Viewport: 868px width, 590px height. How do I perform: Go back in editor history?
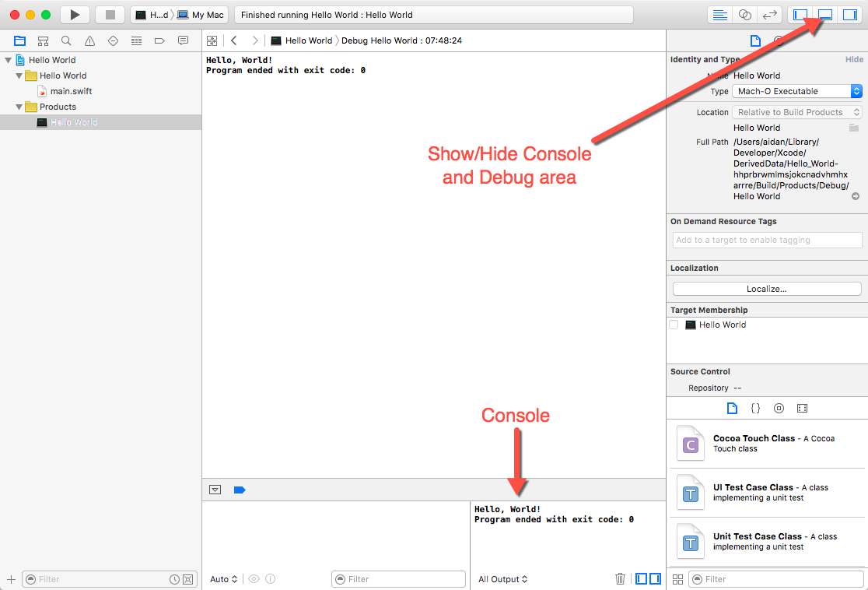[x=234, y=40]
